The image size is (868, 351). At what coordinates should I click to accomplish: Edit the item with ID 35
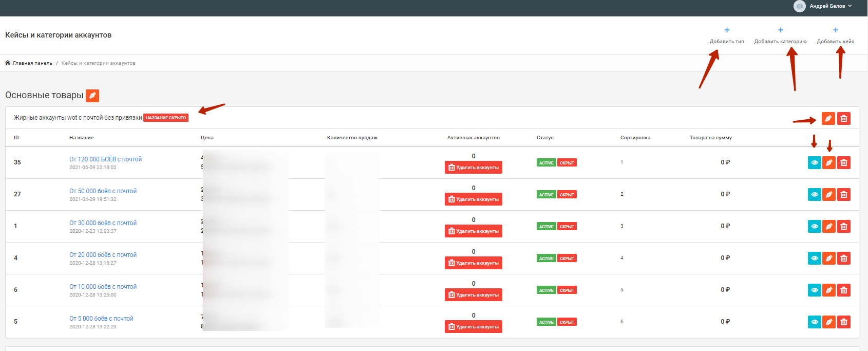tap(829, 163)
